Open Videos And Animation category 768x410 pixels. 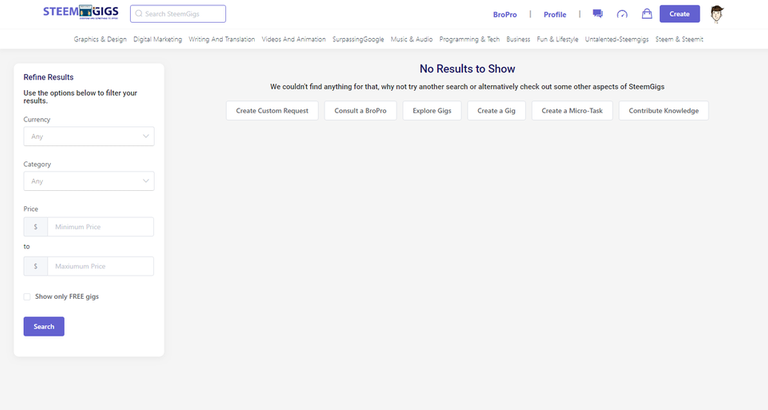pos(294,39)
